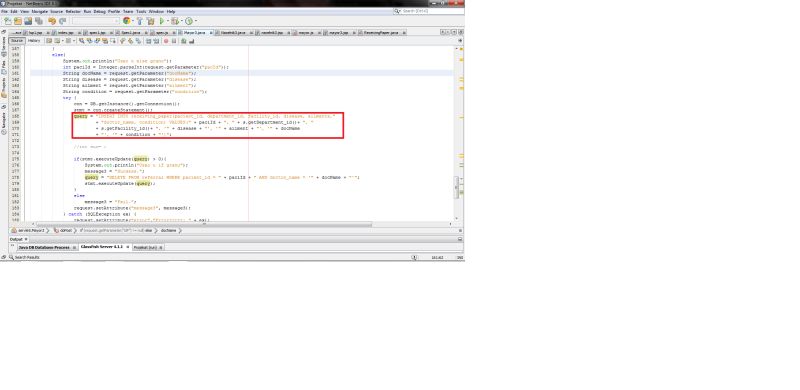This screenshot has width=800, height=390.
Task: Click the Redo toolbar icon
Action: tap(62, 21)
